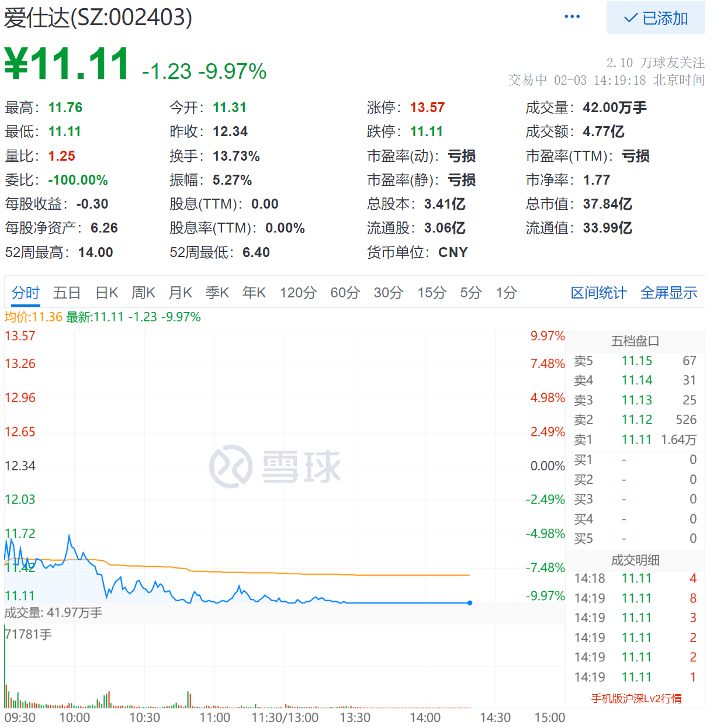This screenshot has height=728, width=724.
Task: Switch to the 30分 interval chart
Action: click(x=389, y=293)
